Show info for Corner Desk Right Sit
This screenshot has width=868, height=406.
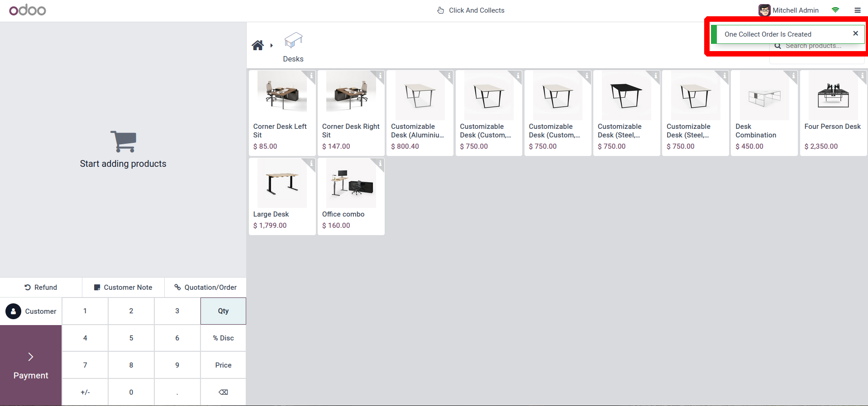click(x=380, y=76)
